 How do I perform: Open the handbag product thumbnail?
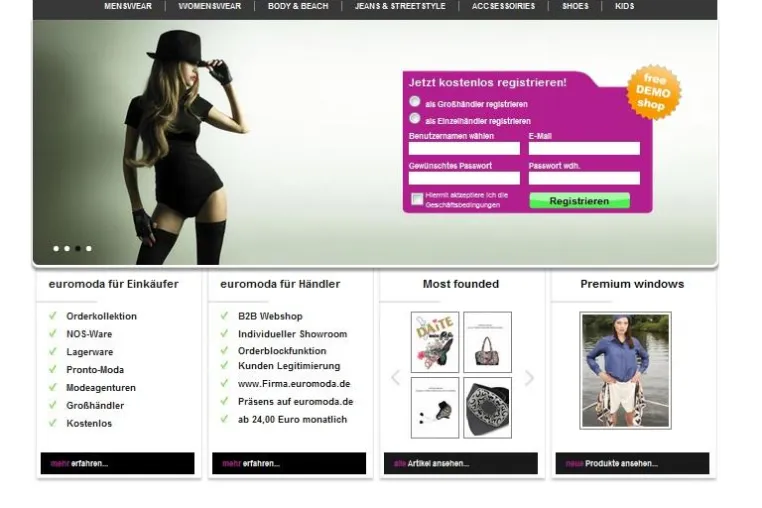pos(487,342)
